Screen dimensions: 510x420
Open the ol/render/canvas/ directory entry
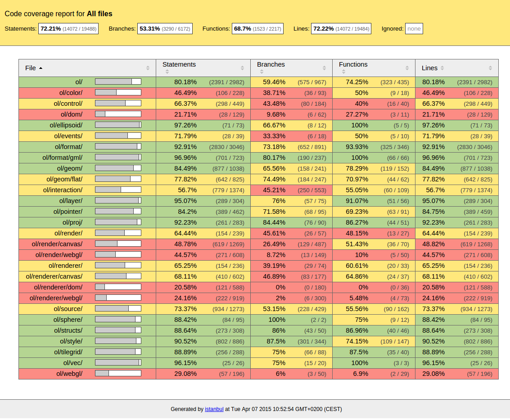pyautogui.click(x=57, y=244)
